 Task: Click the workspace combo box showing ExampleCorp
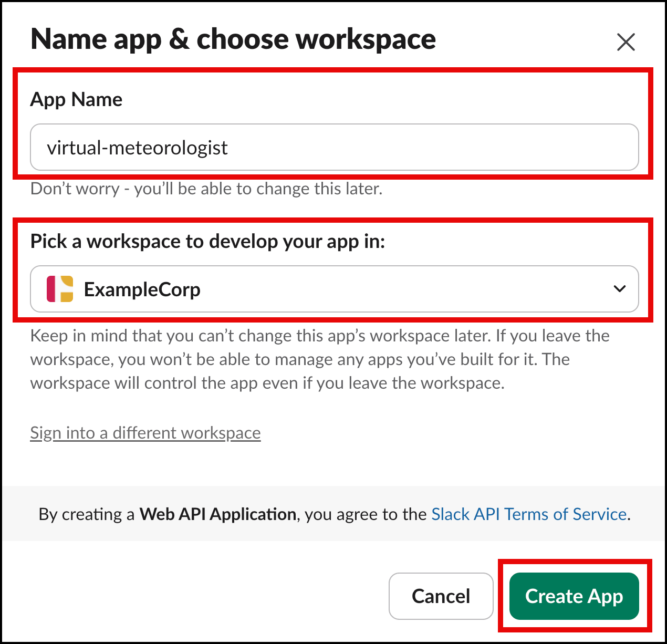[x=335, y=289]
